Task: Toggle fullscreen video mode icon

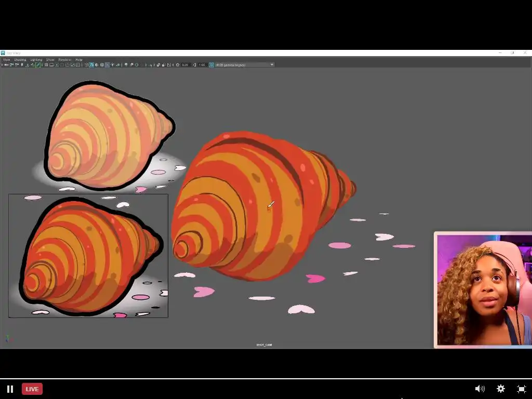Action: [522, 389]
